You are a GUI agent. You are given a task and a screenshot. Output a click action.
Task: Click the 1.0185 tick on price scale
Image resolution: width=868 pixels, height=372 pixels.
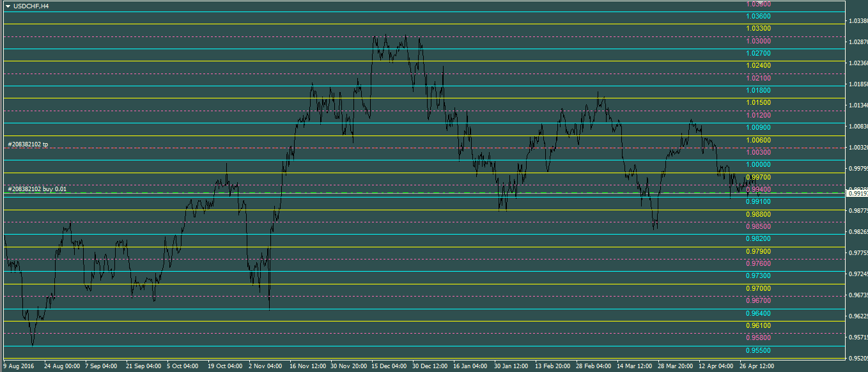856,84
